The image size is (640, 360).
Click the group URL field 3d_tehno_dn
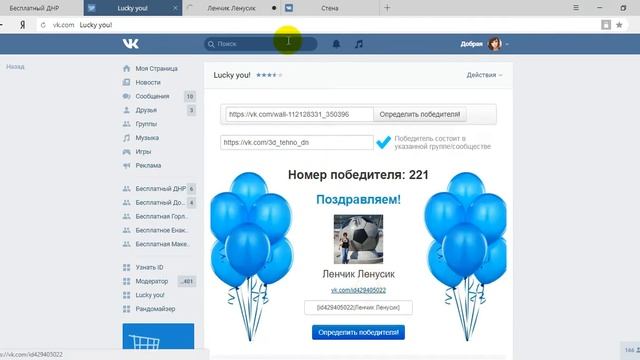[297, 142]
